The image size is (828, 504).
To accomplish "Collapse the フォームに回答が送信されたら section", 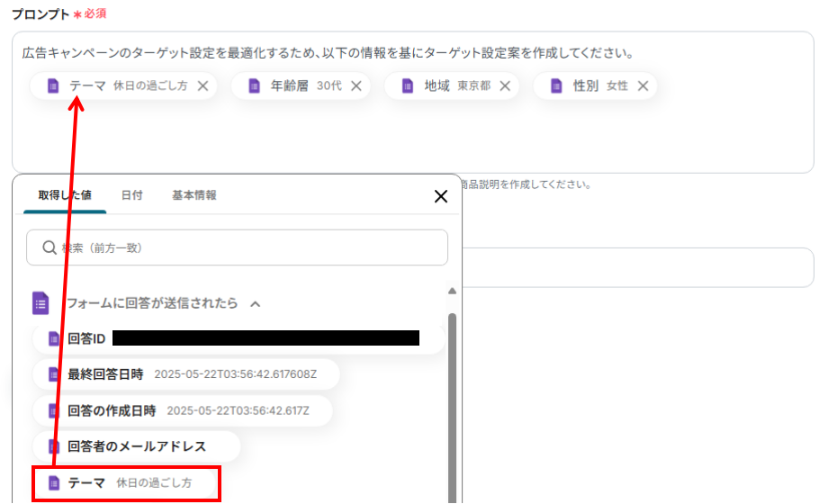I will (x=256, y=304).
